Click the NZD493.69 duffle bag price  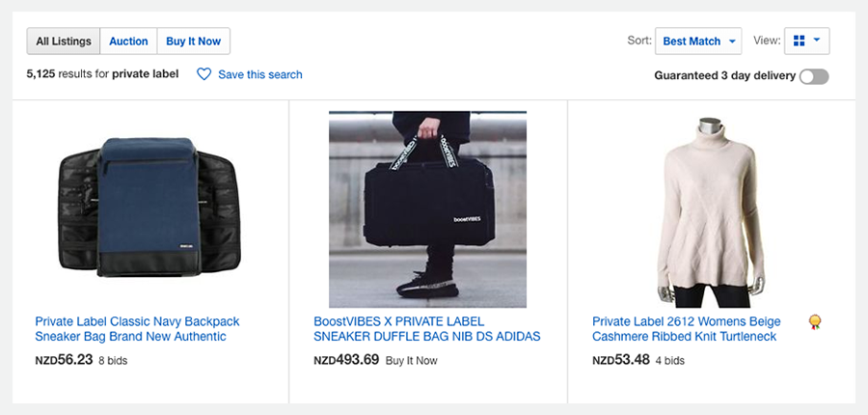point(346,360)
